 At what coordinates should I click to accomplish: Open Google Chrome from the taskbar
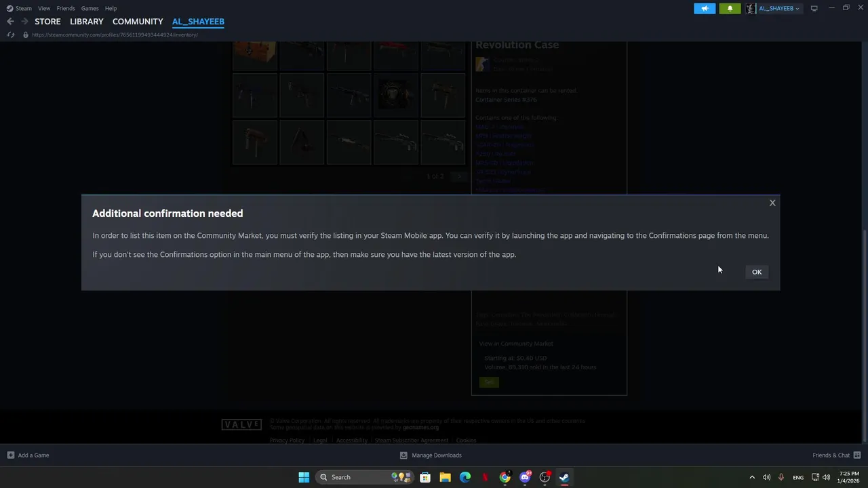coord(505,477)
